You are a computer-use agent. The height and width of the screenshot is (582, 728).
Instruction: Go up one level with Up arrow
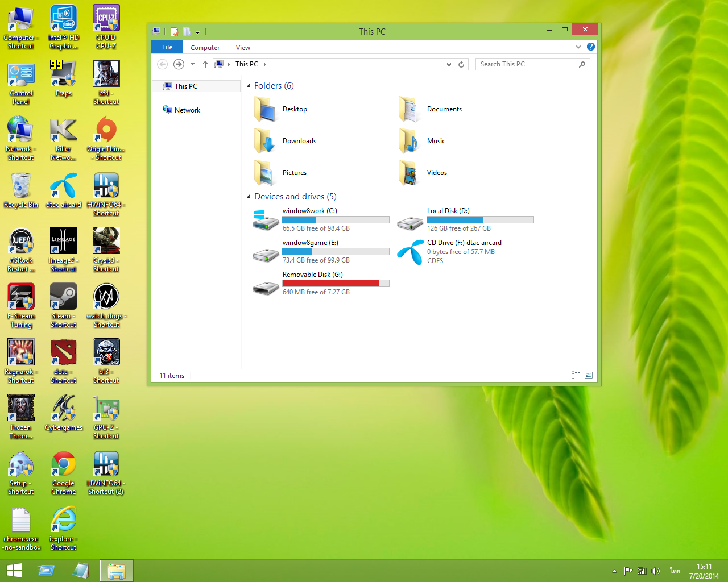coord(205,64)
